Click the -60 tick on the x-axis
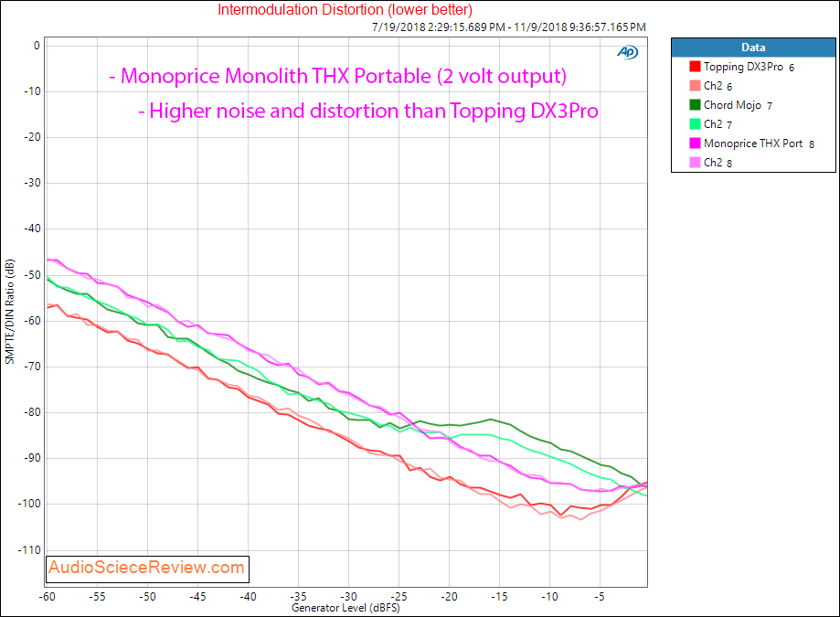The image size is (840, 617). click(48, 597)
